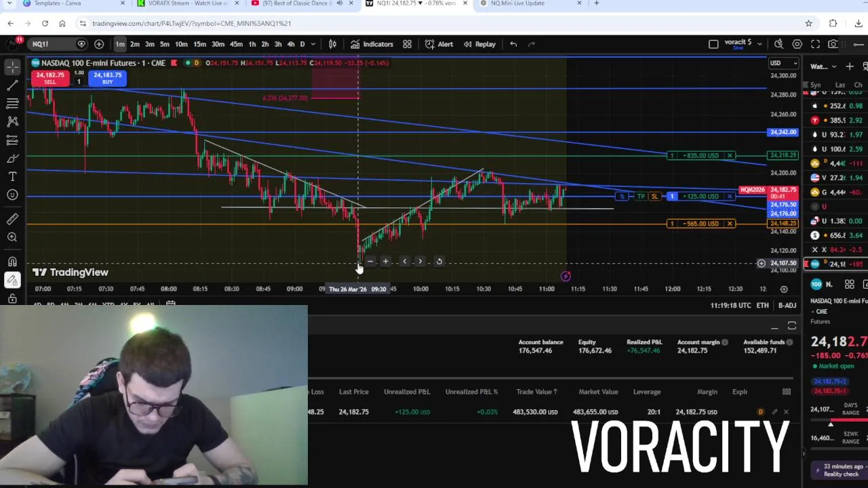Open the Indicators dialog
Image resolution: width=868 pixels, height=488 pixels.
pyautogui.click(x=372, y=44)
